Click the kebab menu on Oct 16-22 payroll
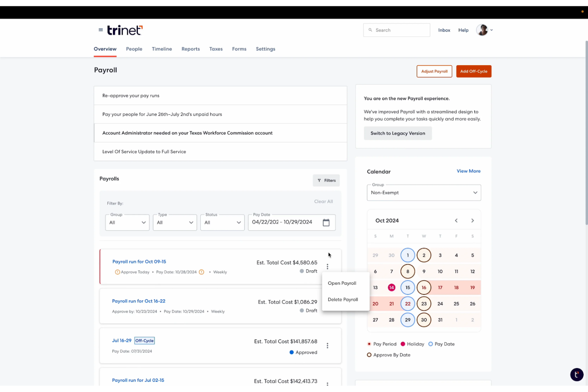The image size is (588, 392). coord(327,306)
